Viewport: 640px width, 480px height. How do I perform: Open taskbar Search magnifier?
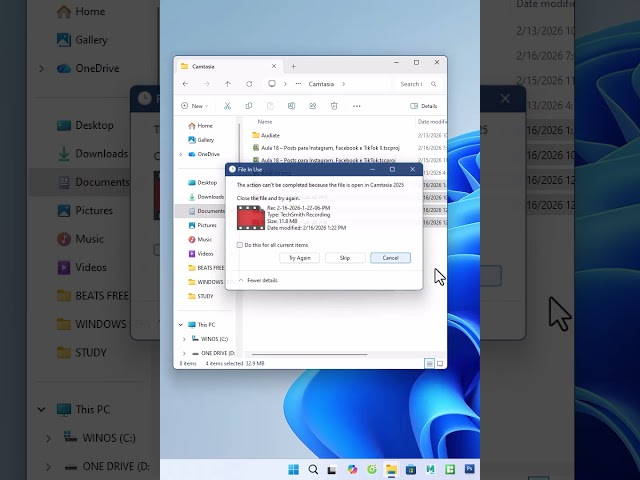click(313, 469)
